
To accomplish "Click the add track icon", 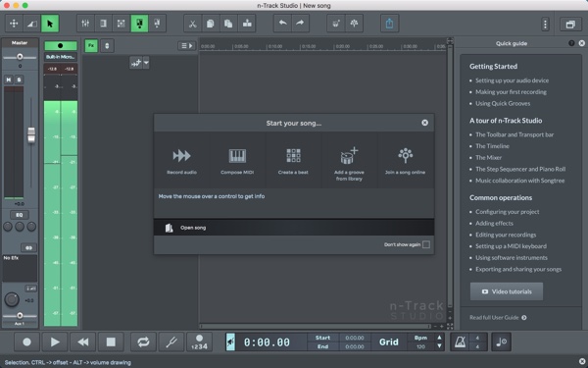I will tap(136, 63).
